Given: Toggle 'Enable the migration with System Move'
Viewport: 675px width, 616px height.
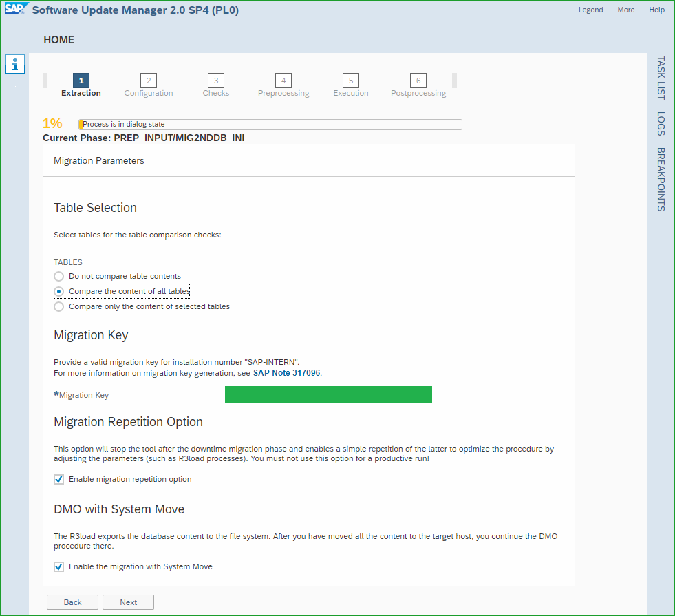Looking at the screenshot, I should click(x=59, y=566).
